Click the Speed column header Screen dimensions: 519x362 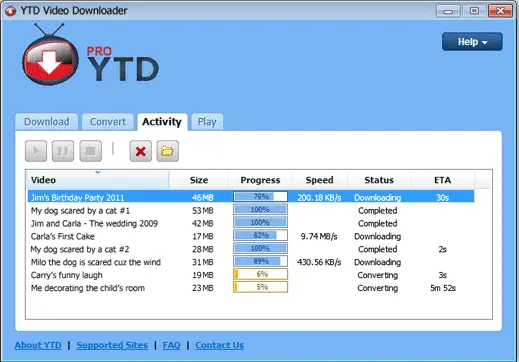pos(319,180)
